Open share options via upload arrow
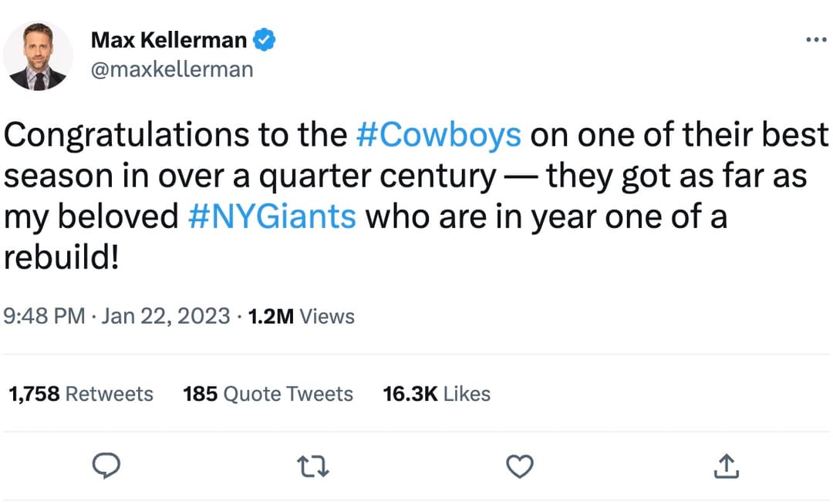 coord(726,465)
